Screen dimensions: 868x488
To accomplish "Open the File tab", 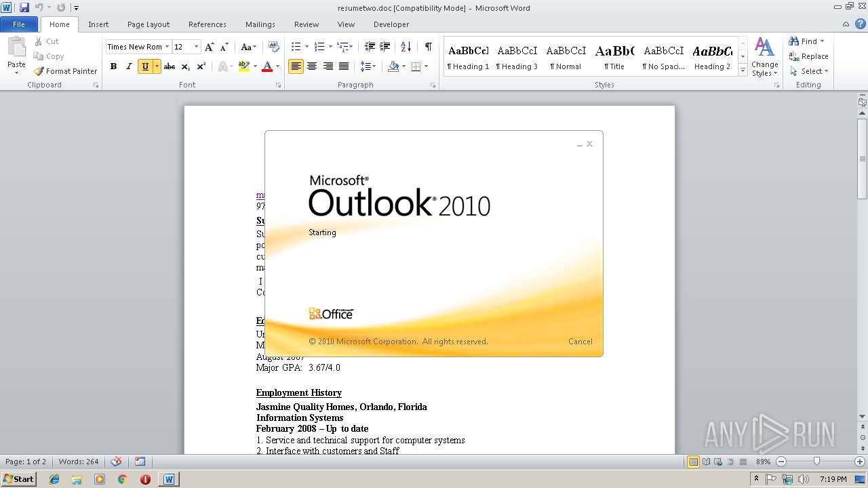I will [x=19, y=24].
